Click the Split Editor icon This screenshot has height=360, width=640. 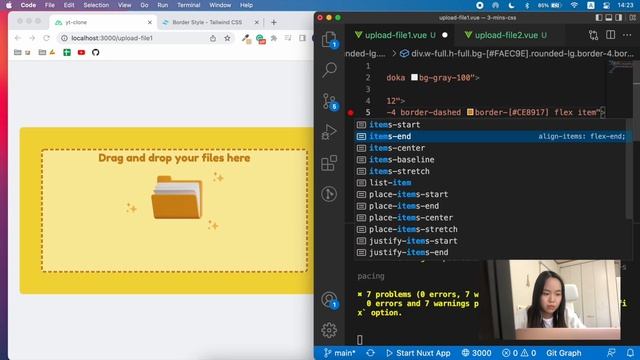[x=611, y=35]
